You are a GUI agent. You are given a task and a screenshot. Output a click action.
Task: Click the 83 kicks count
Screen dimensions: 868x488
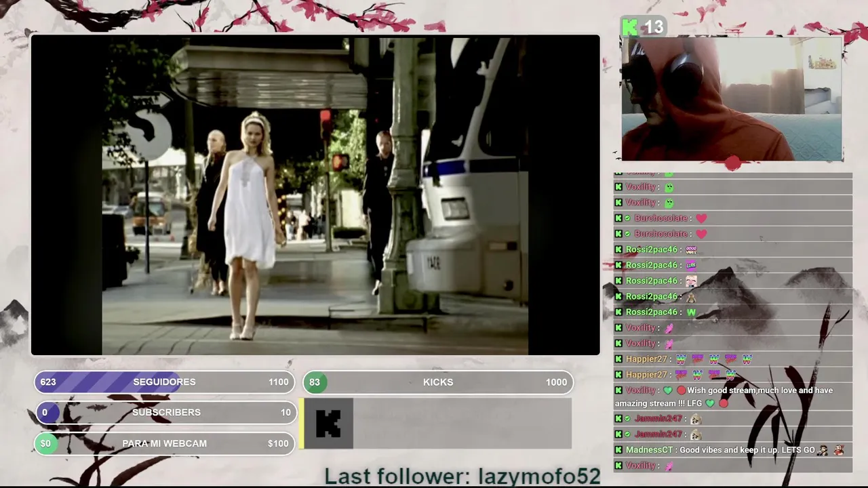[x=315, y=382]
